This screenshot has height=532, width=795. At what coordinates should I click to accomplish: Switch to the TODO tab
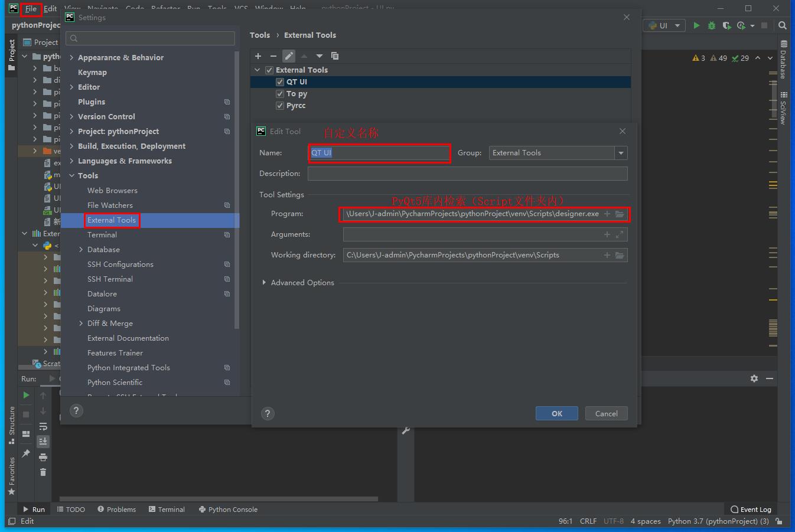click(71, 509)
